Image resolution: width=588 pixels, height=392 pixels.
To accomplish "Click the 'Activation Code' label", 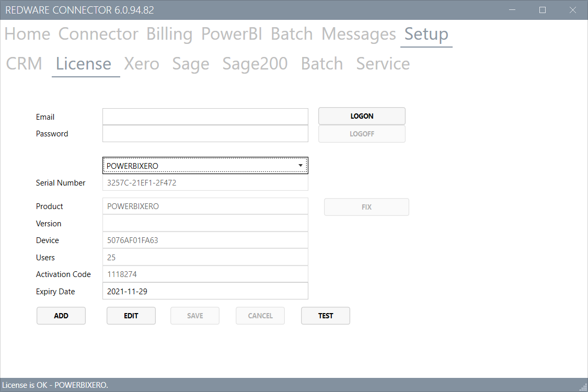I will 63,274.
